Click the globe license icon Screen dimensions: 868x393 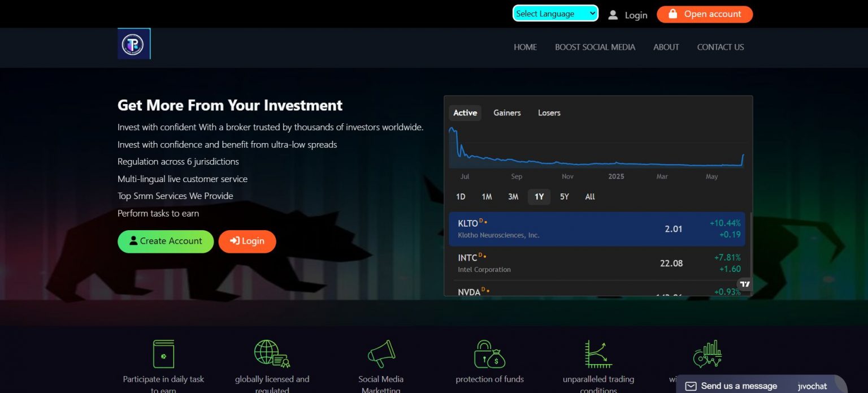271,354
